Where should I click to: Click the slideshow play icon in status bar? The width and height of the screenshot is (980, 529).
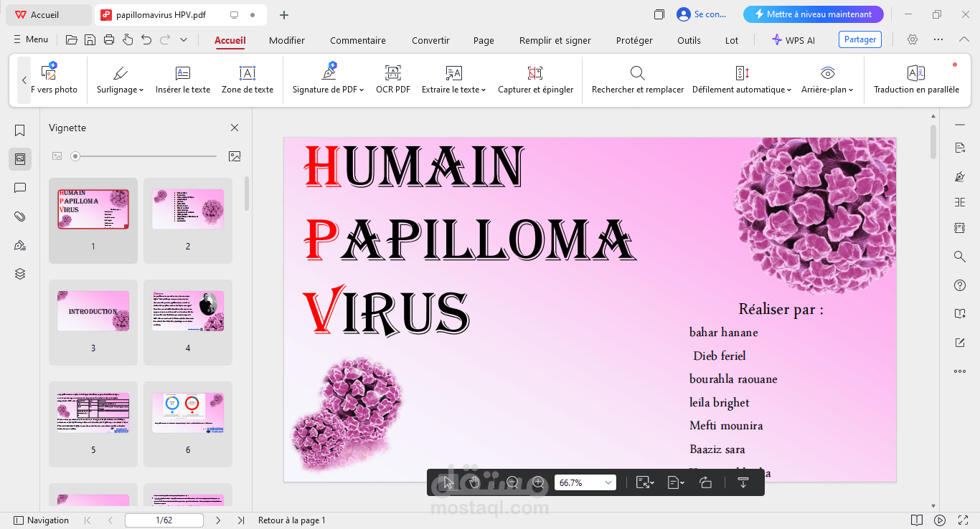pos(940,520)
